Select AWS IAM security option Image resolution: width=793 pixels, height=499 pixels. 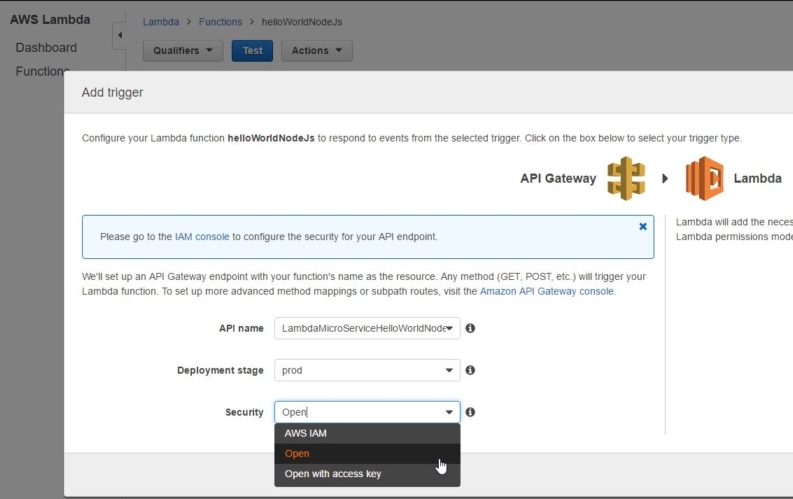click(367, 433)
